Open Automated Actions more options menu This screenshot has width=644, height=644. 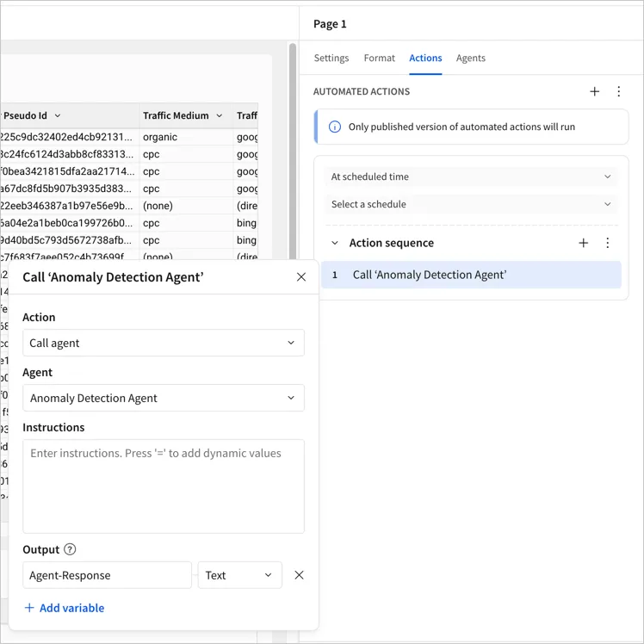[618, 91]
